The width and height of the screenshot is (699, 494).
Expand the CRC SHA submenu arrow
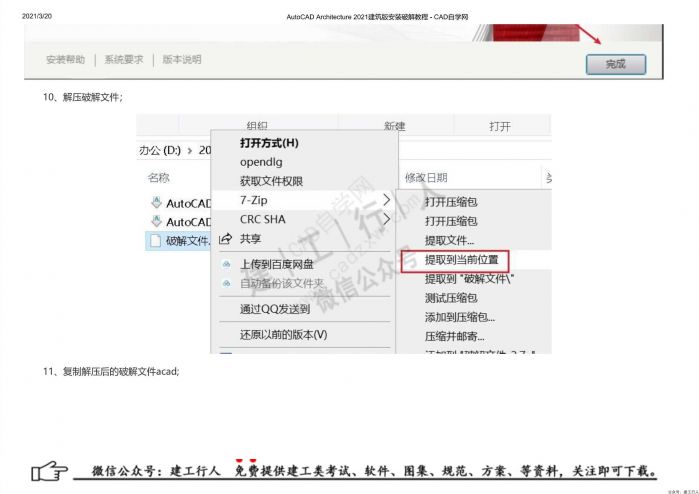(387, 219)
